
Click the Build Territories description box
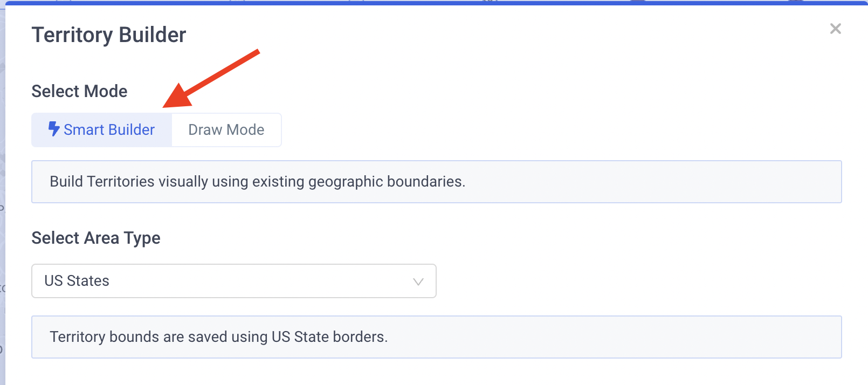pyautogui.click(x=437, y=182)
